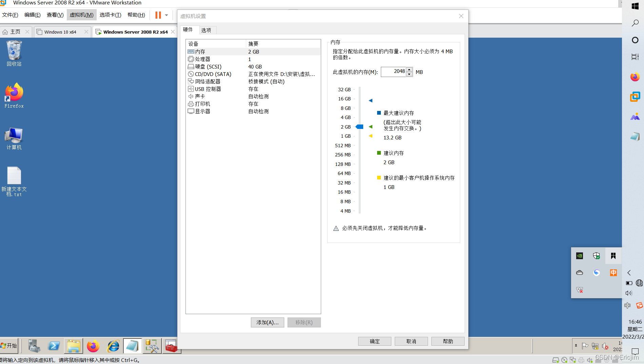The image size is (644, 364).
Task: Click the Server Manager icon in guest taskbar
Action: [x=34, y=346]
